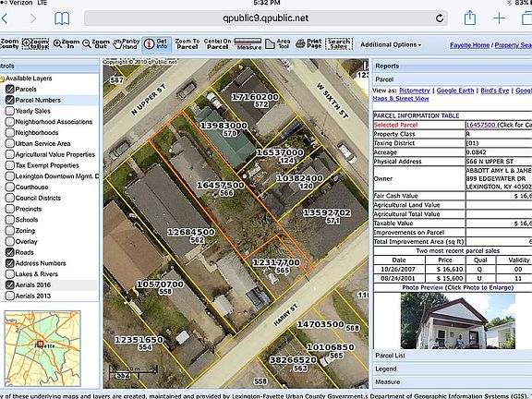Go back with Safari back arrow
The image size is (532, 399).
coord(5,18)
